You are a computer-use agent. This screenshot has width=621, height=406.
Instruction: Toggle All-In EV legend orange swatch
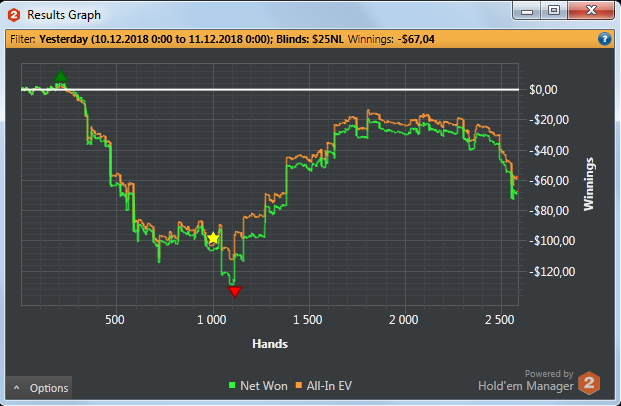pyautogui.click(x=299, y=385)
